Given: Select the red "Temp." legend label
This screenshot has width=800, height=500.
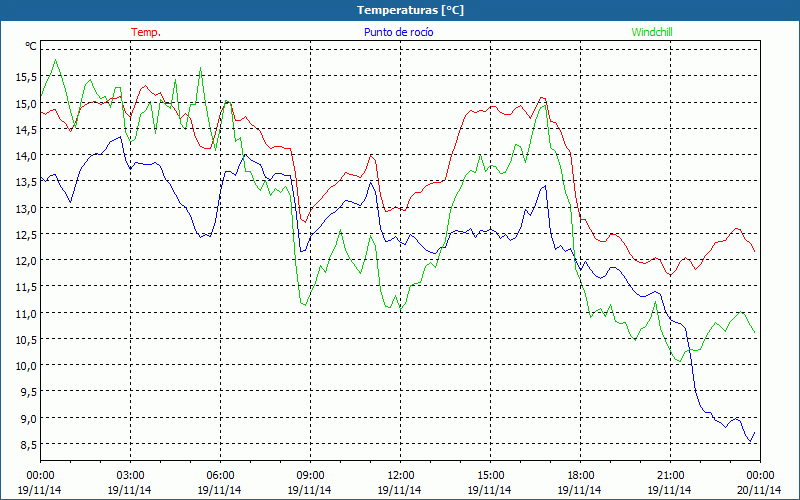Looking at the screenshot, I should (x=146, y=32).
